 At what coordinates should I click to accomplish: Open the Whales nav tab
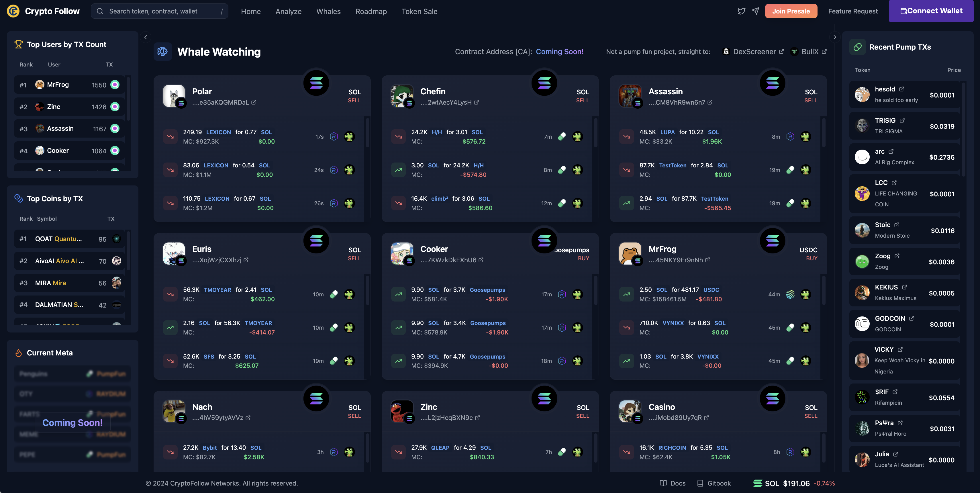tap(328, 11)
